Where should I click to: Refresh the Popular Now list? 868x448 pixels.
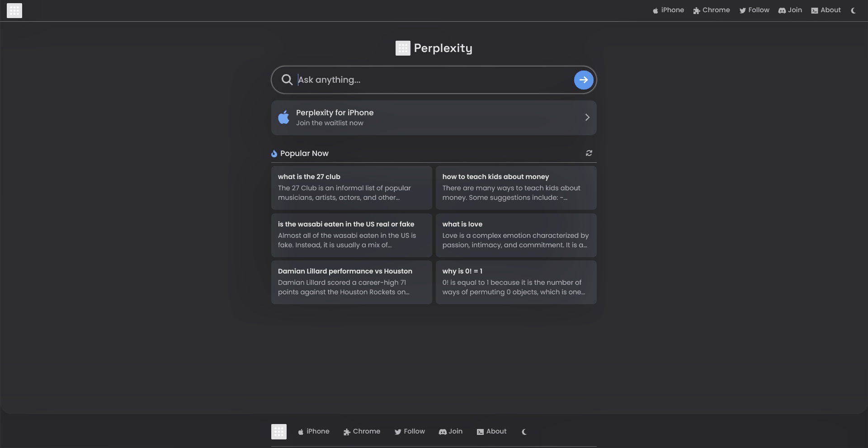589,153
